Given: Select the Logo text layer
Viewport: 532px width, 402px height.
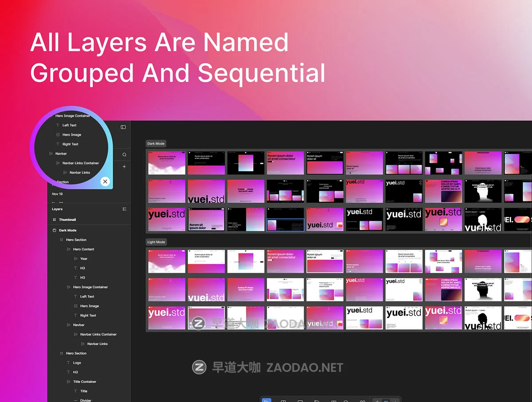Looking at the screenshot, I should (x=77, y=363).
